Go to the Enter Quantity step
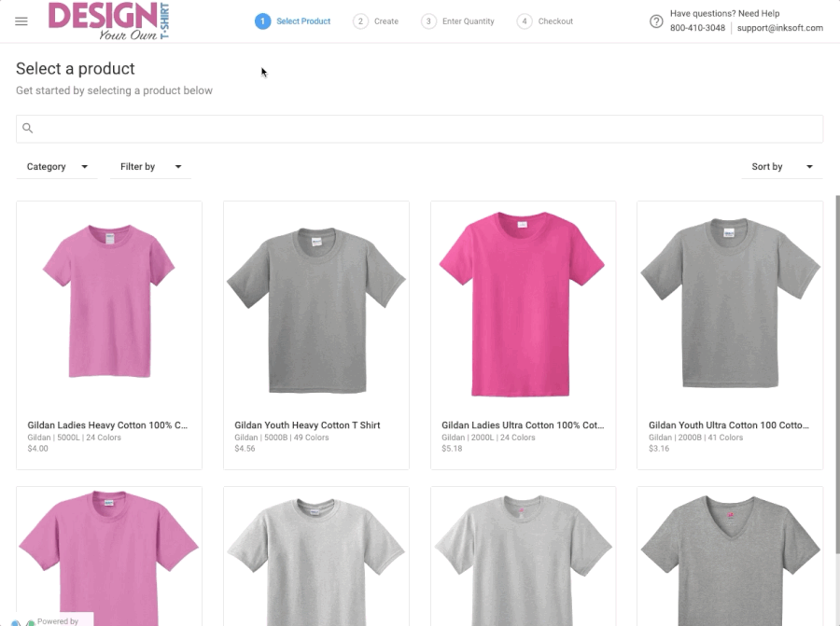The width and height of the screenshot is (840, 626). point(469,21)
